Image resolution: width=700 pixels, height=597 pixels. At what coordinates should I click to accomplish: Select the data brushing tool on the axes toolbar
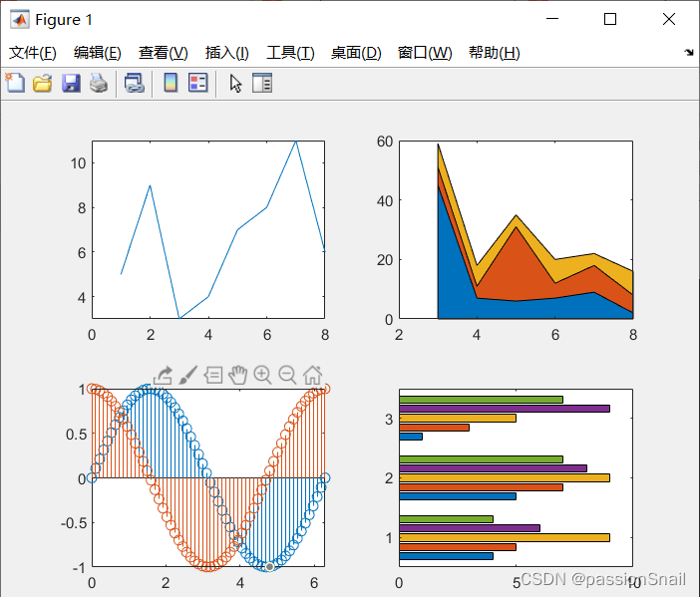point(187,376)
